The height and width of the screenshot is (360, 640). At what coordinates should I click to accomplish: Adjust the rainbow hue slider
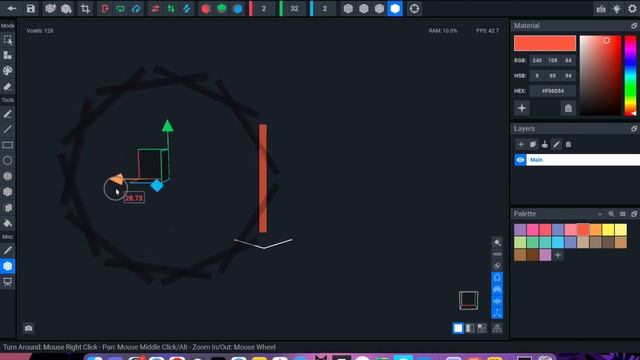630,76
